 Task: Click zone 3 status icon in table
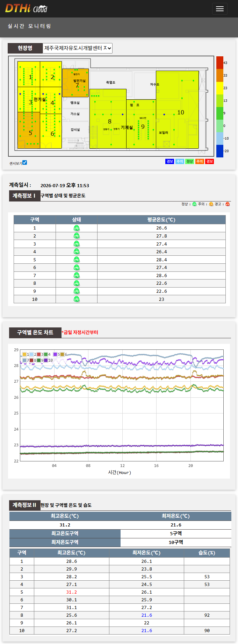click(x=77, y=244)
